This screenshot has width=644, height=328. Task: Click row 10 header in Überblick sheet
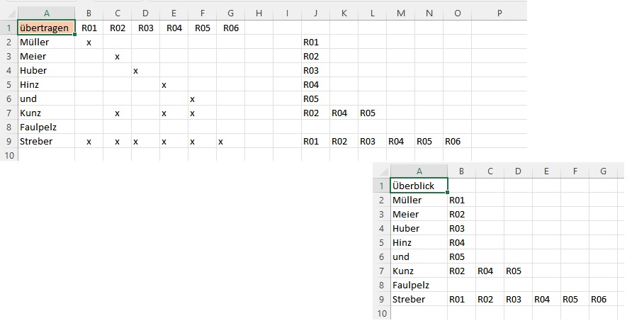click(x=382, y=313)
